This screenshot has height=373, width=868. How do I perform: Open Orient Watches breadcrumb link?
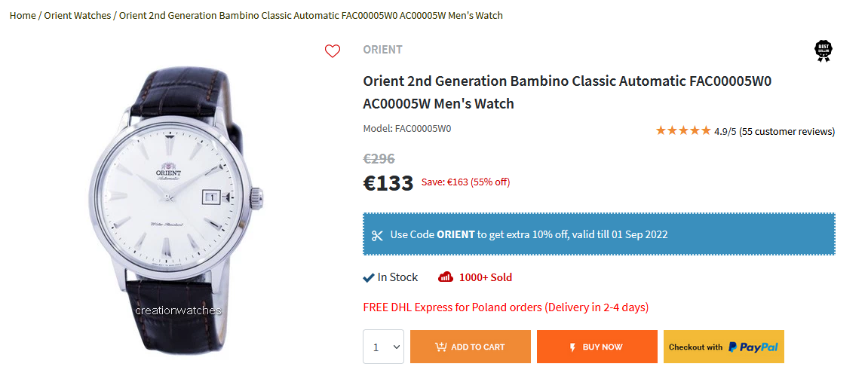77,15
